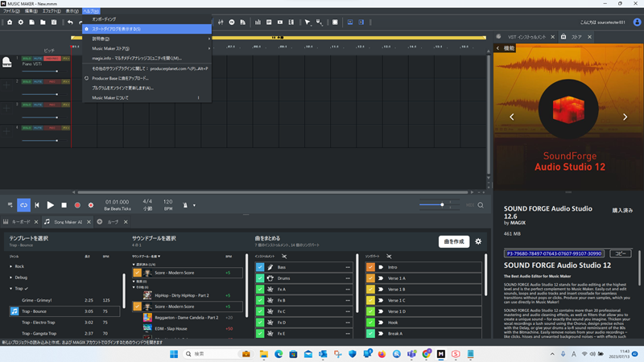Toggle the Fx A instrument checkbox
Image resolution: width=644 pixels, height=362 pixels.
260,289
